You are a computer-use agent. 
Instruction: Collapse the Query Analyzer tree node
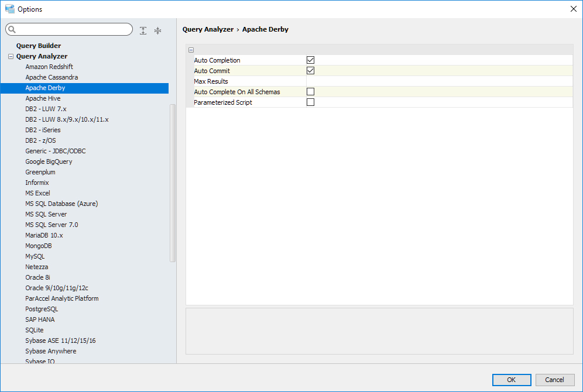coord(11,57)
